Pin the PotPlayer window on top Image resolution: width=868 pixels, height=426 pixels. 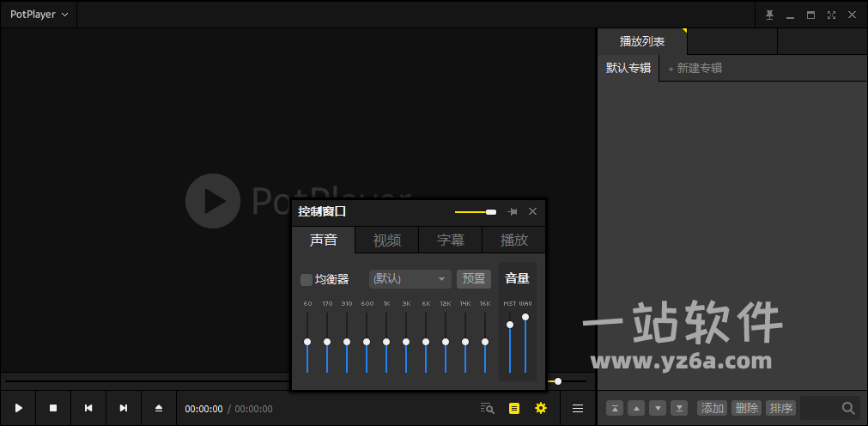(769, 15)
